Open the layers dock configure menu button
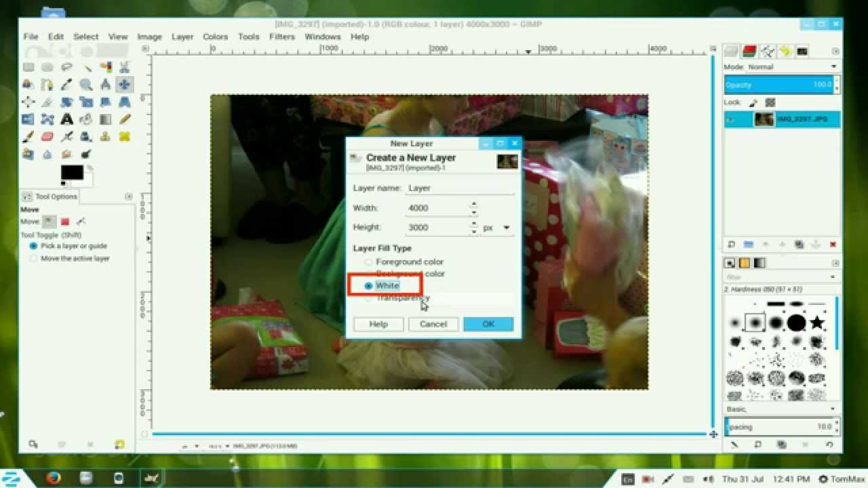The image size is (868, 488). coord(835,52)
